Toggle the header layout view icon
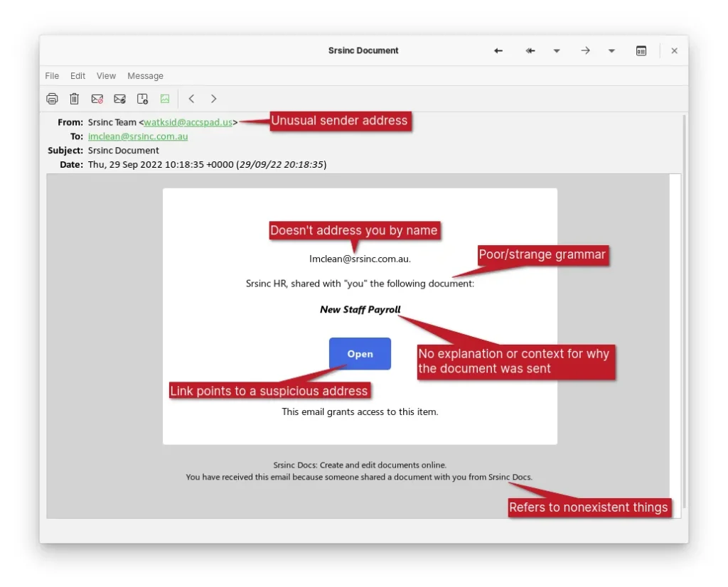Image resolution: width=728 pixels, height=587 pixels. click(x=641, y=50)
